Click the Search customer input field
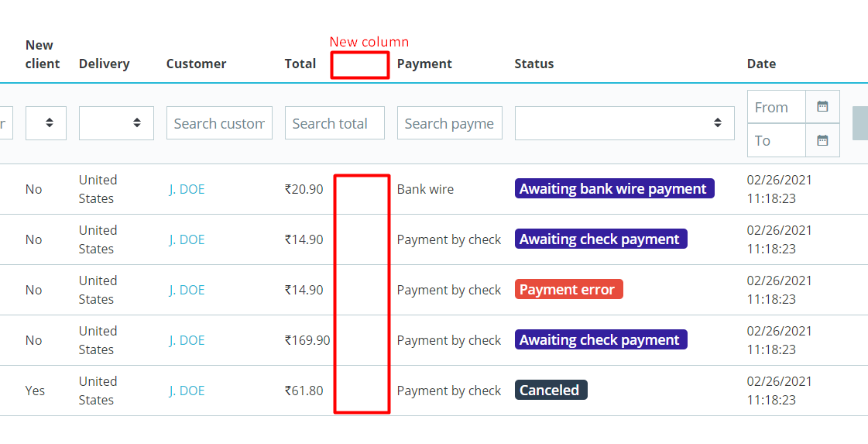Image resolution: width=868 pixels, height=444 pixels. point(219,123)
